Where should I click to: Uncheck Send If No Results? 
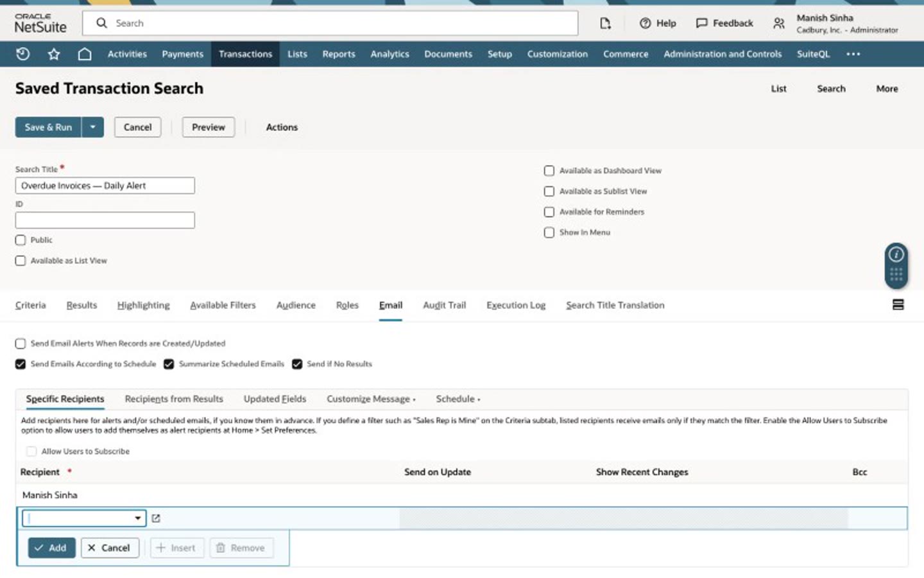click(x=297, y=363)
